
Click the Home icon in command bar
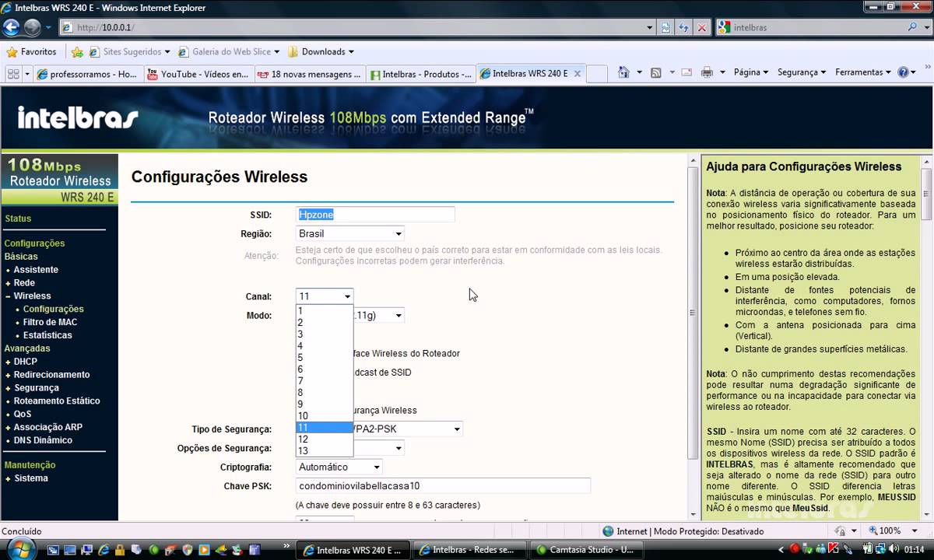623,72
